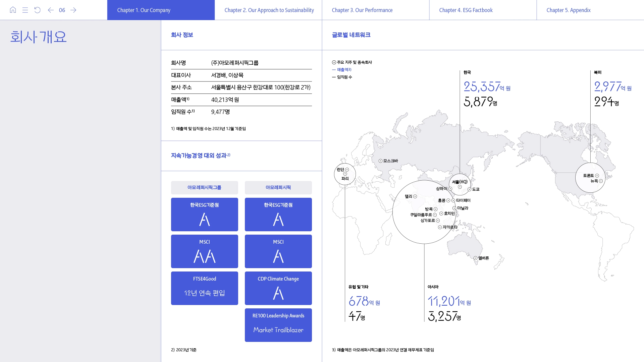The width and height of the screenshot is (644, 362).
Task: Click the Toronto location marker
Action: 597,176
